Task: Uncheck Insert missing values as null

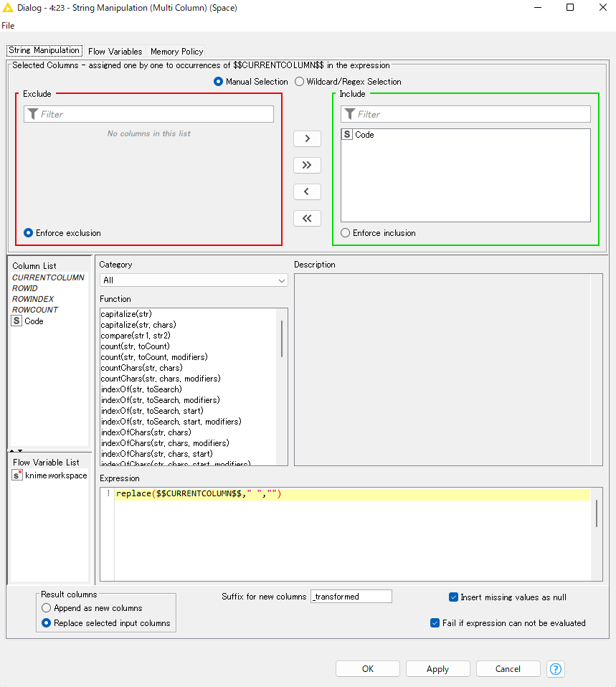Action: [453, 596]
